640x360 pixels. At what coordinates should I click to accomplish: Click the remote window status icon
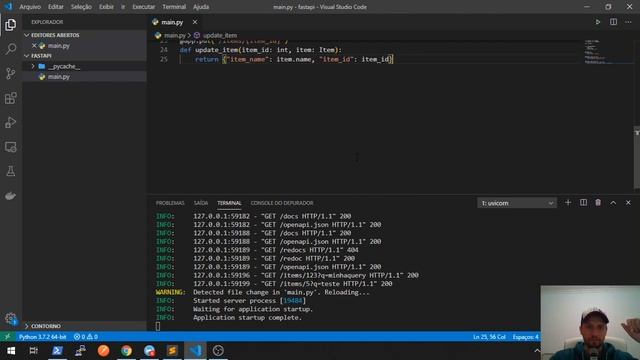[x=7, y=337]
